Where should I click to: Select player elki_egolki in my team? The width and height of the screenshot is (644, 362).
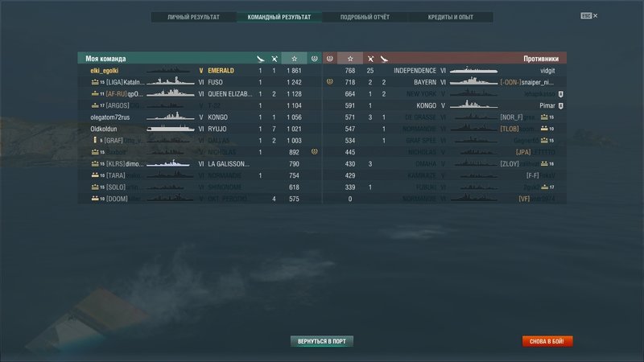coord(105,71)
